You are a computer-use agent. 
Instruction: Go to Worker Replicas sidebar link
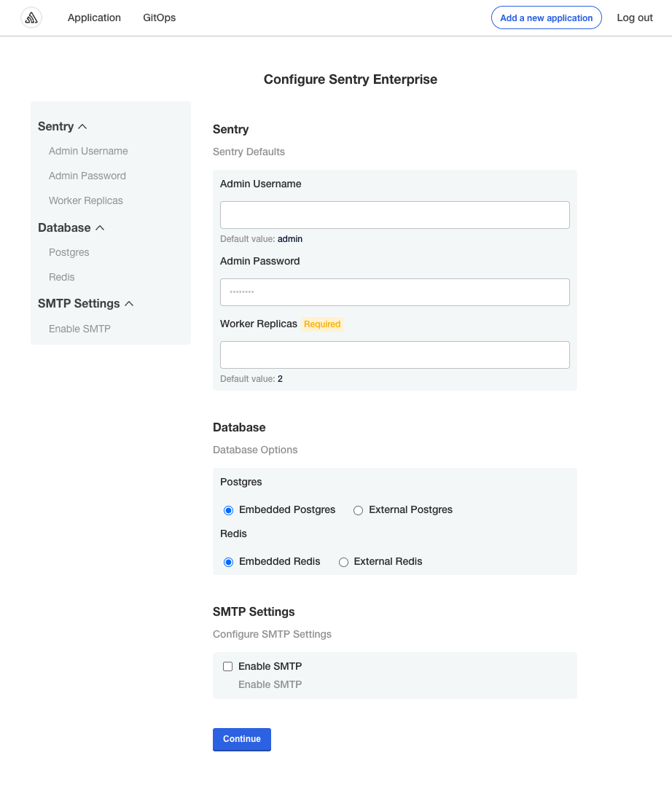coord(86,200)
